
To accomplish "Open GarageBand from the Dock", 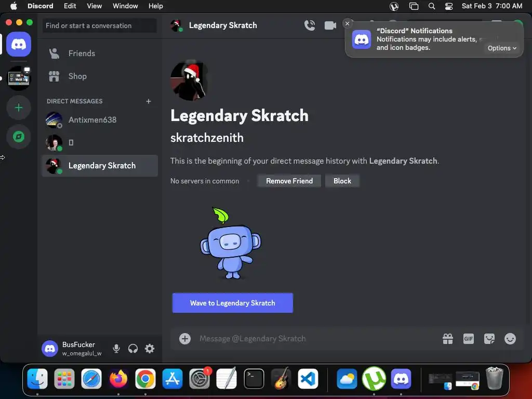I will point(281,379).
